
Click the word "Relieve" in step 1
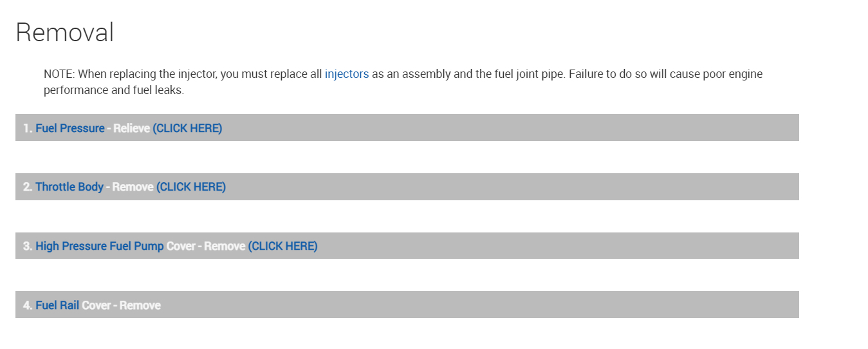[x=131, y=128]
